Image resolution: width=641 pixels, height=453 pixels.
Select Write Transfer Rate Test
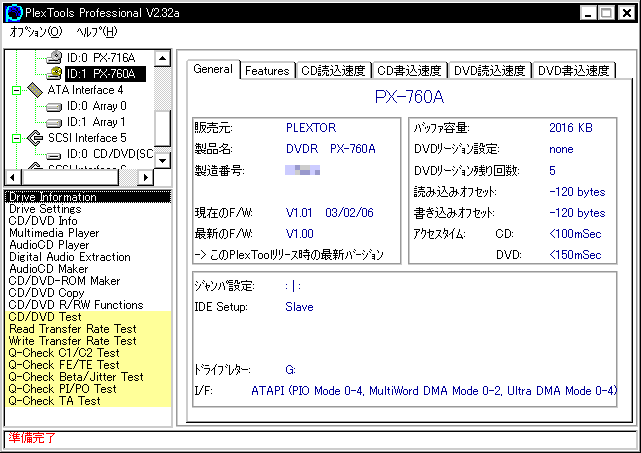[x=88, y=341]
